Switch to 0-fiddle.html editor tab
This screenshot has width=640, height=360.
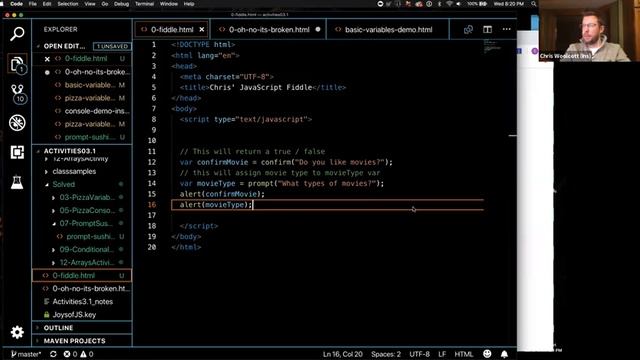click(x=172, y=29)
